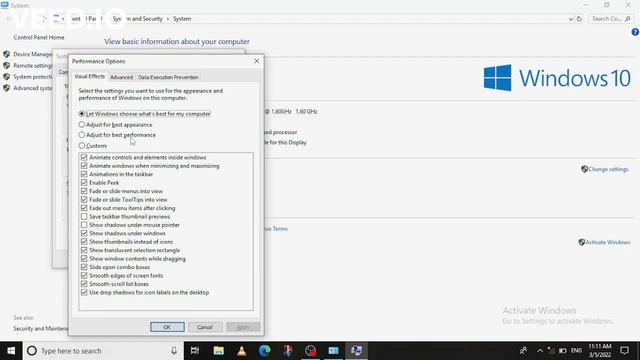Toggle Slide open combo boxes

tap(84, 267)
